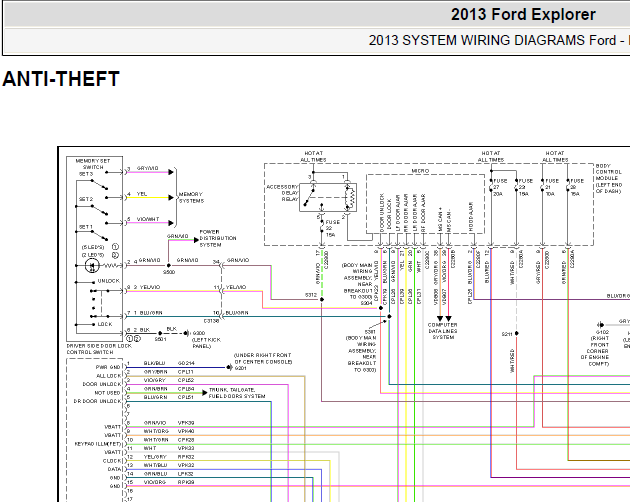The width and height of the screenshot is (630, 502).
Task: Select the 'GRY/VIO' wire label at pin 3
Action: click(147, 168)
